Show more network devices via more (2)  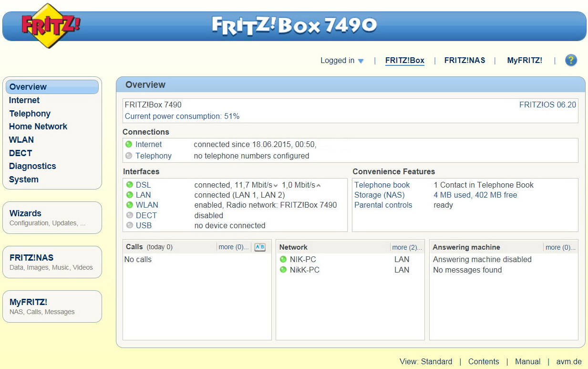(x=407, y=247)
